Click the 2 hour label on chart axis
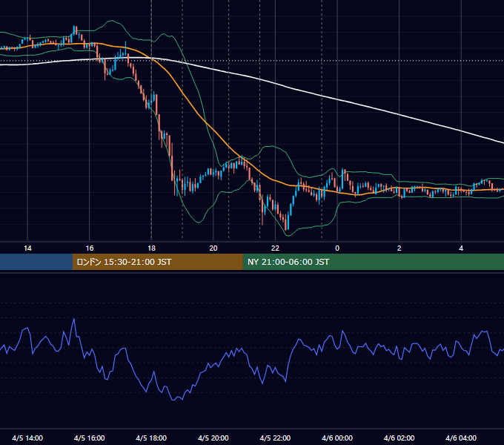Image resolution: width=504 pixels, height=445 pixels. 399,248
